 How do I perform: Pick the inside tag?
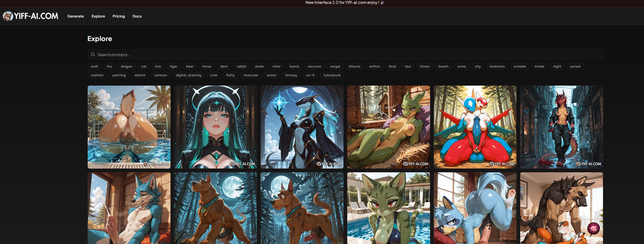point(539,66)
